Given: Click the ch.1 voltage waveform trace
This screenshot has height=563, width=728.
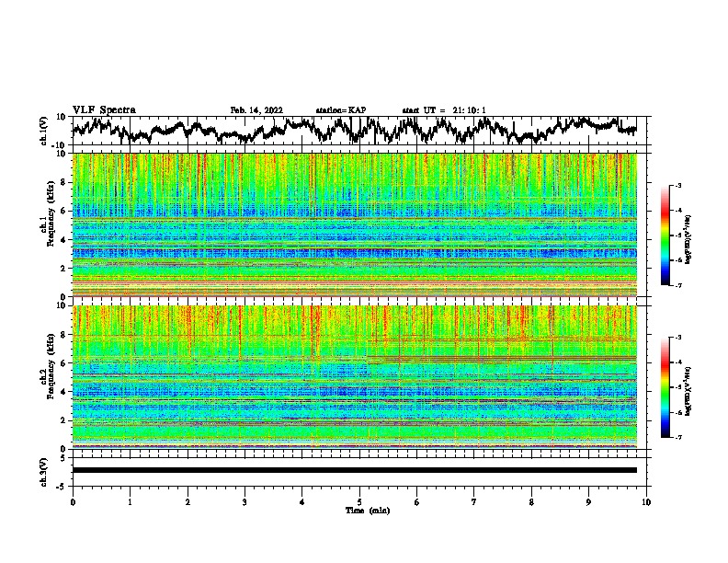Looking at the screenshot, I should click(x=354, y=130).
